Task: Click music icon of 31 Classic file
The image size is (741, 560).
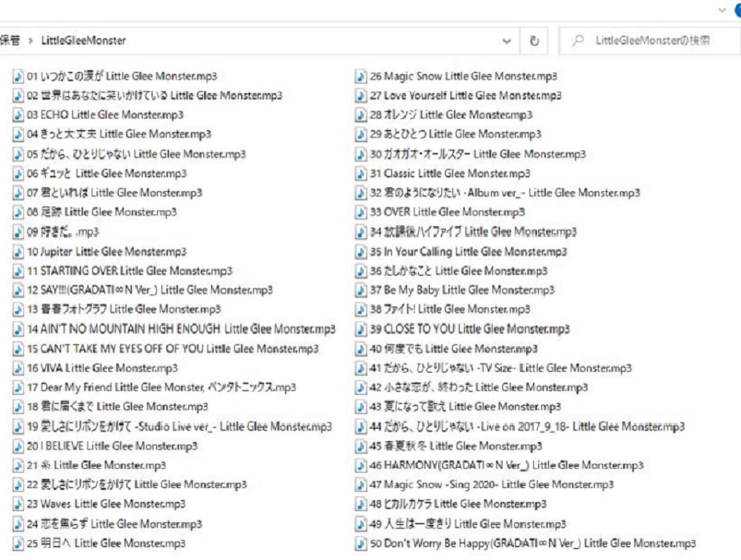Action: click(x=360, y=174)
